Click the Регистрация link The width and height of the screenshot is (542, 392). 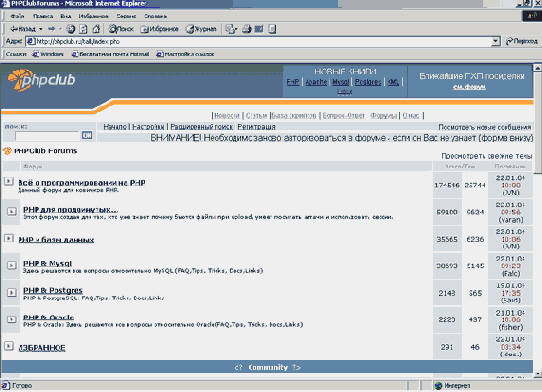(256, 127)
